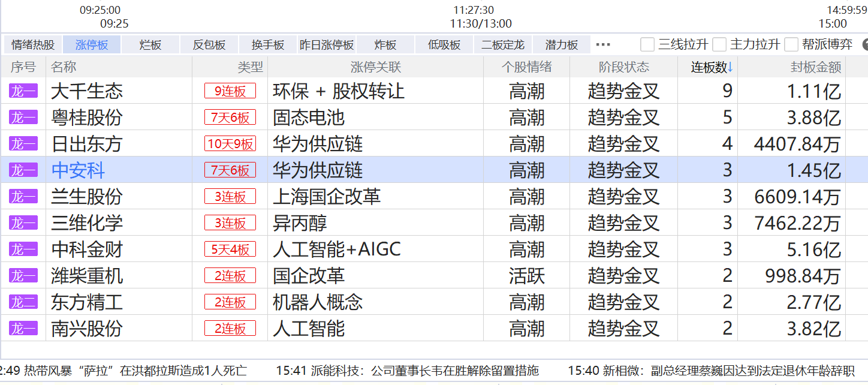The height and width of the screenshot is (385, 868).
Task: Click the 龙一 badge for 南兴股份
Action: [x=23, y=329]
